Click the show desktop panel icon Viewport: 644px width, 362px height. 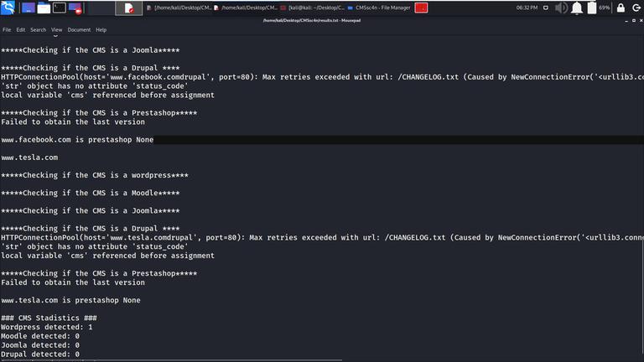click(29, 8)
